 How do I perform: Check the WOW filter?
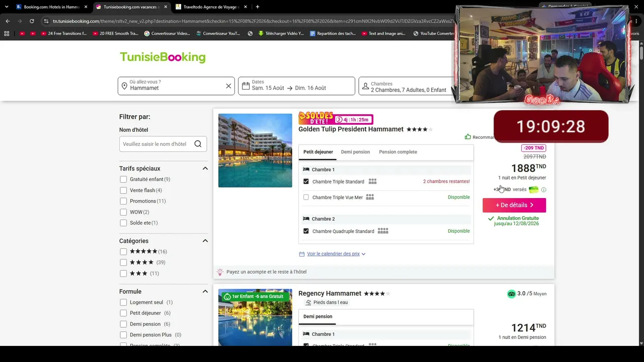pyautogui.click(x=123, y=212)
